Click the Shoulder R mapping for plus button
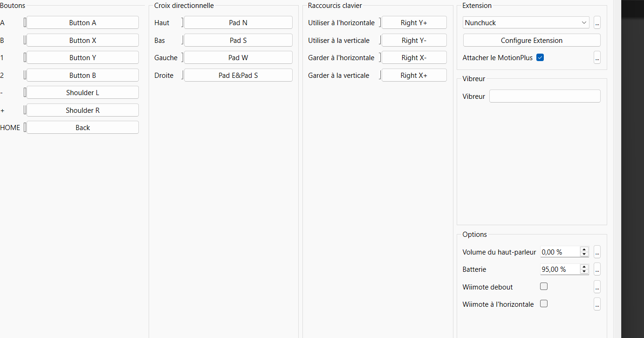The width and height of the screenshot is (644, 338). tap(82, 110)
